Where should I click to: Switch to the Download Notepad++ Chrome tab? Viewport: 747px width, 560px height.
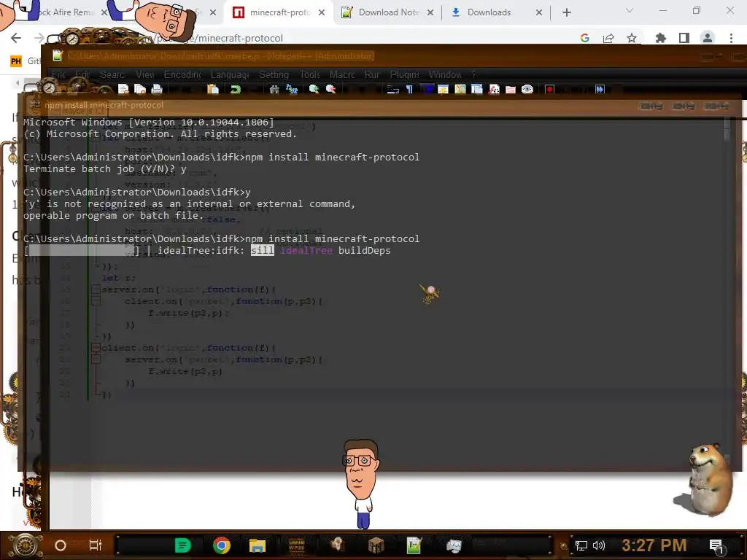[x=388, y=12]
